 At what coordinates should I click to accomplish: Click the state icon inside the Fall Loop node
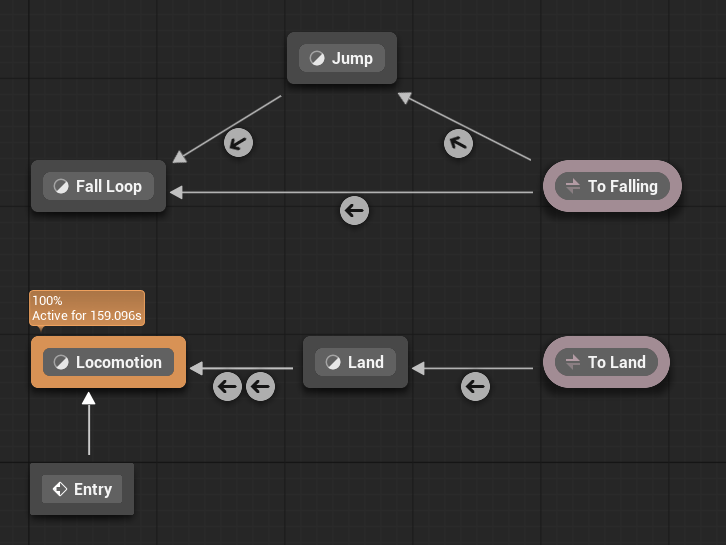pyautogui.click(x=61, y=186)
